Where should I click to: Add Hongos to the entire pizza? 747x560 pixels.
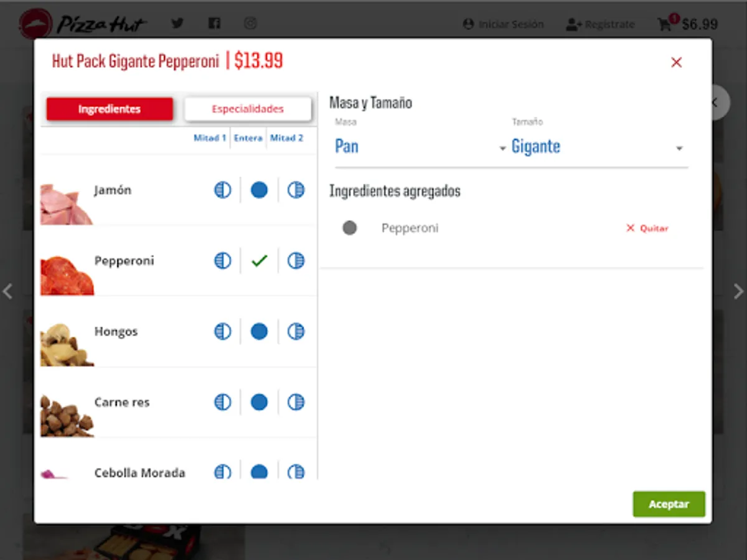[259, 332]
